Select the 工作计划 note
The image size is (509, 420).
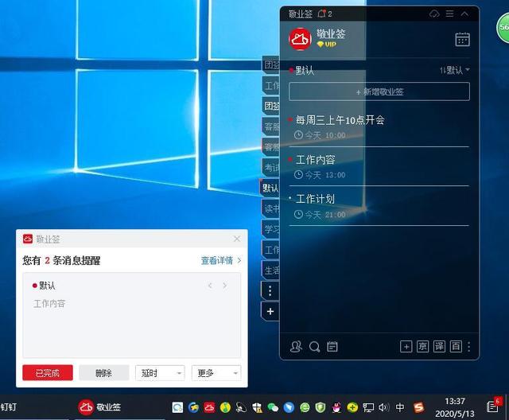pos(315,199)
